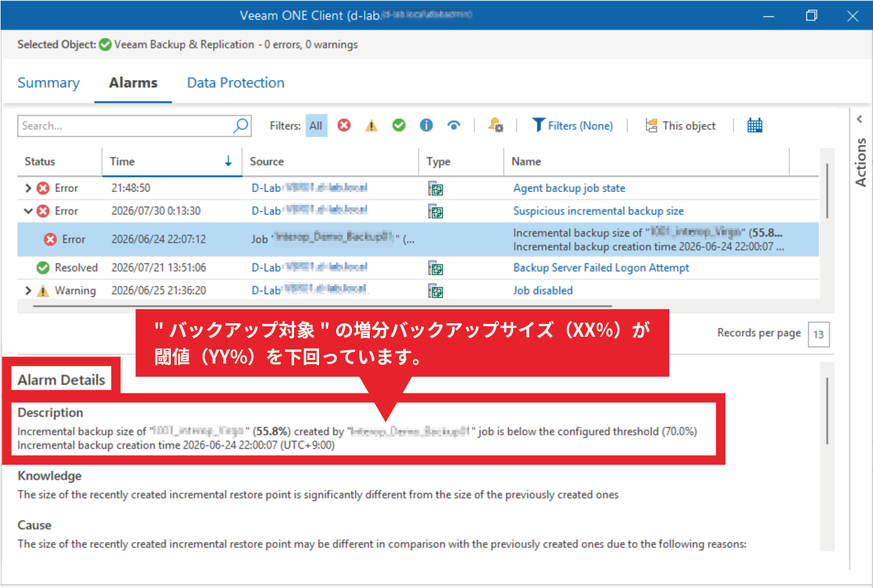Image resolution: width=873 pixels, height=588 pixels.
Task: Click Error icon of 2026/06/24 22:07:12 row
Action: click(x=51, y=240)
